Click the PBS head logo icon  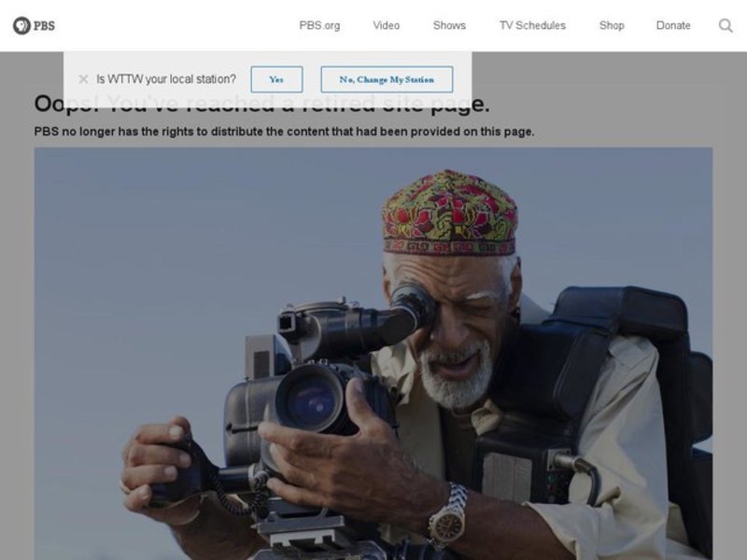pyautogui.click(x=21, y=25)
